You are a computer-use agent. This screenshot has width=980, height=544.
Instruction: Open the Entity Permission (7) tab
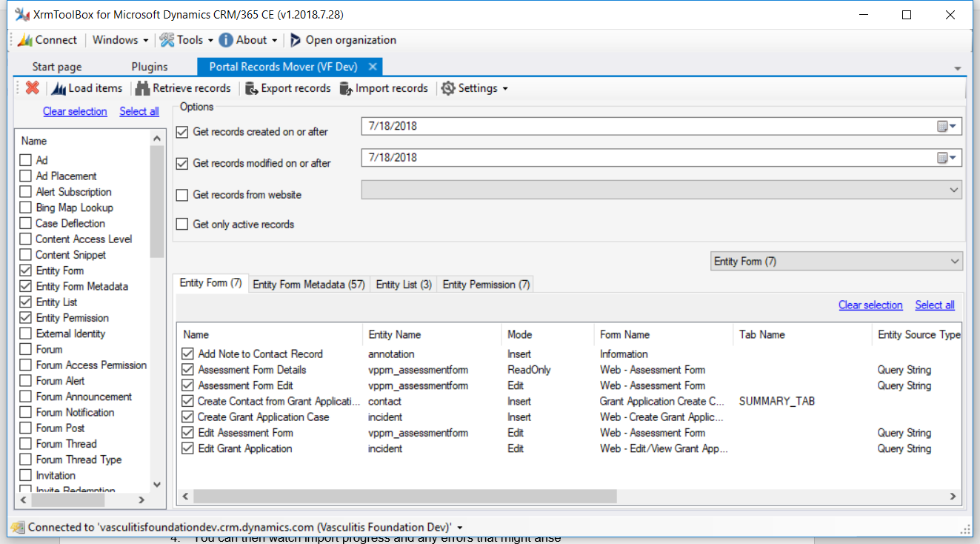point(486,285)
